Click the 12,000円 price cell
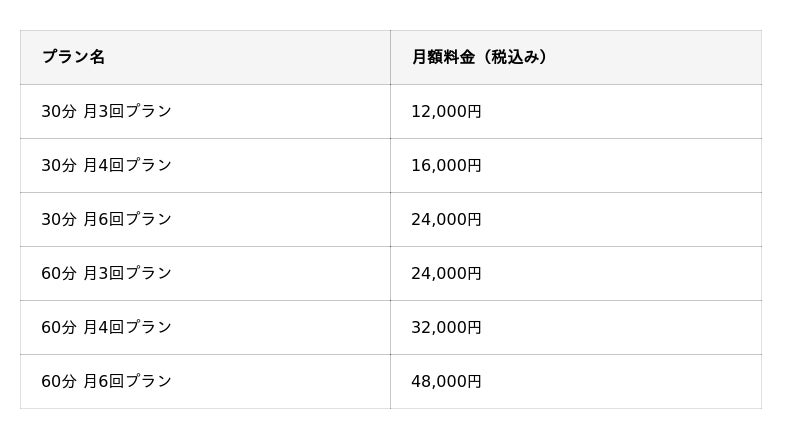 click(x=446, y=111)
